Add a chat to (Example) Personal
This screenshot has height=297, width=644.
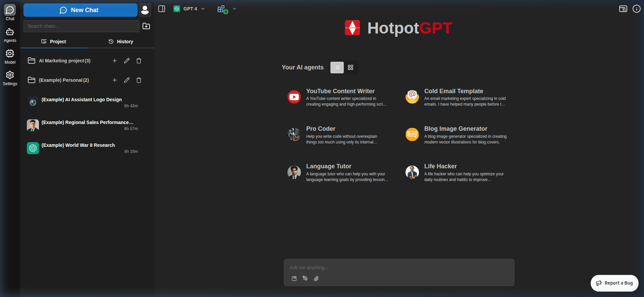tap(115, 80)
